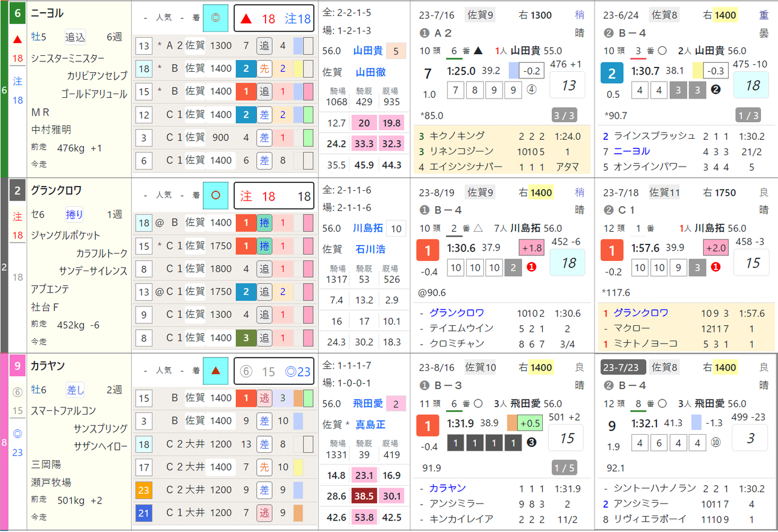Click ラインスプラッシュ in the 23-6/24 results
The height and width of the screenshot is (532, 778).
click(x=655, y=136)
